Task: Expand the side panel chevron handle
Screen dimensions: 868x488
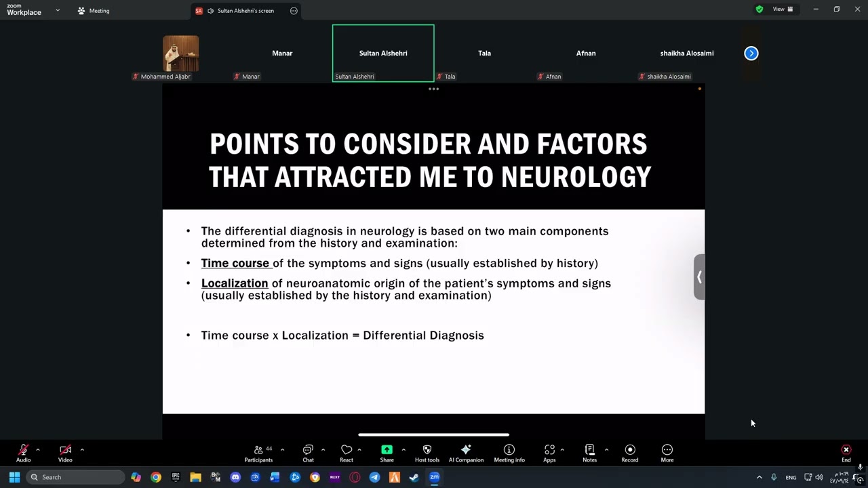Action: 699,277
